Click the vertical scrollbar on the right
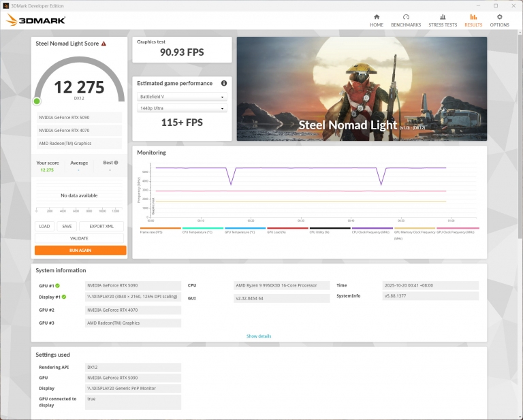 [x=520, y=136]
